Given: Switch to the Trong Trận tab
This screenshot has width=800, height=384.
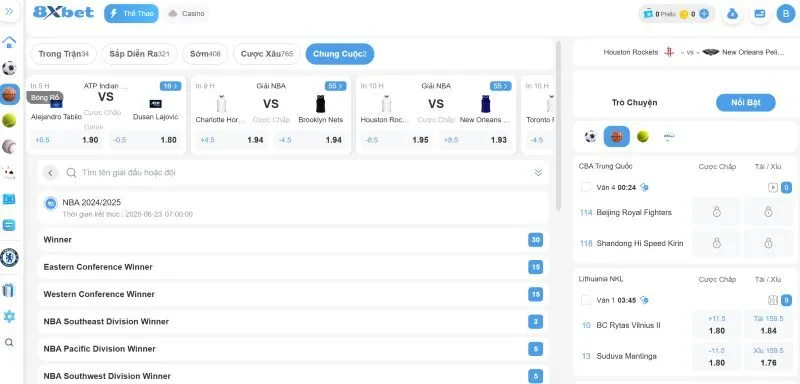Looking at the screenshot, I should pyautogui.click(x=63, y=54).
